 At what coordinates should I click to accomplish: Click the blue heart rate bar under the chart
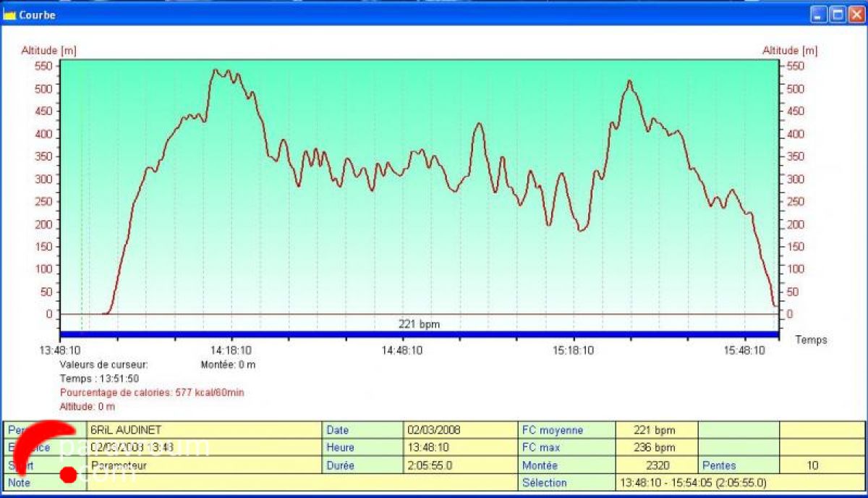(x=420, y=334)
